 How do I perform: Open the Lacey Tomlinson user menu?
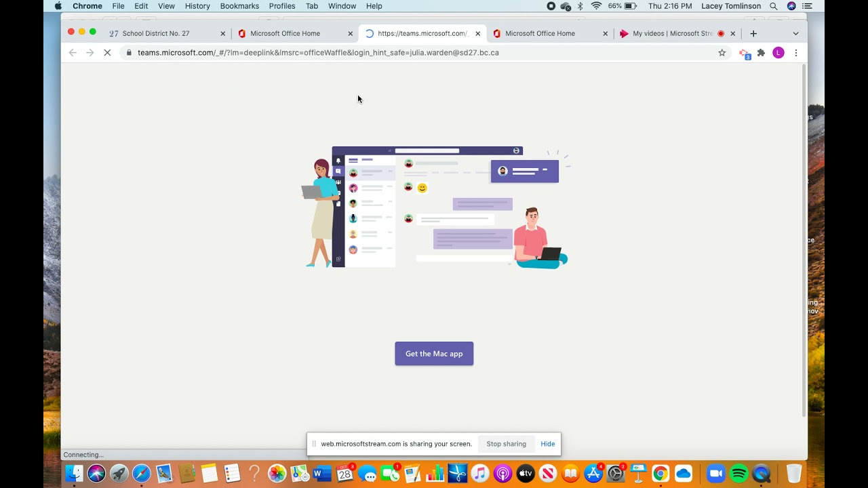point(731,6)
